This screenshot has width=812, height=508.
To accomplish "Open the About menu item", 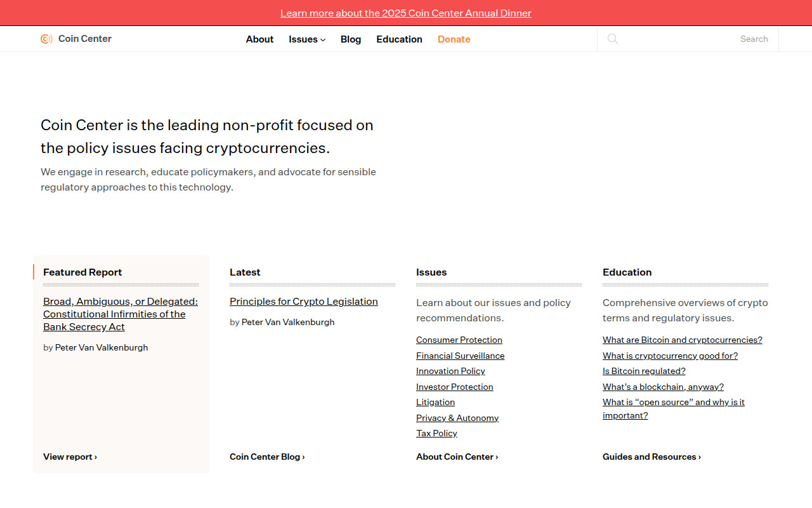I will tap(259, 39).
